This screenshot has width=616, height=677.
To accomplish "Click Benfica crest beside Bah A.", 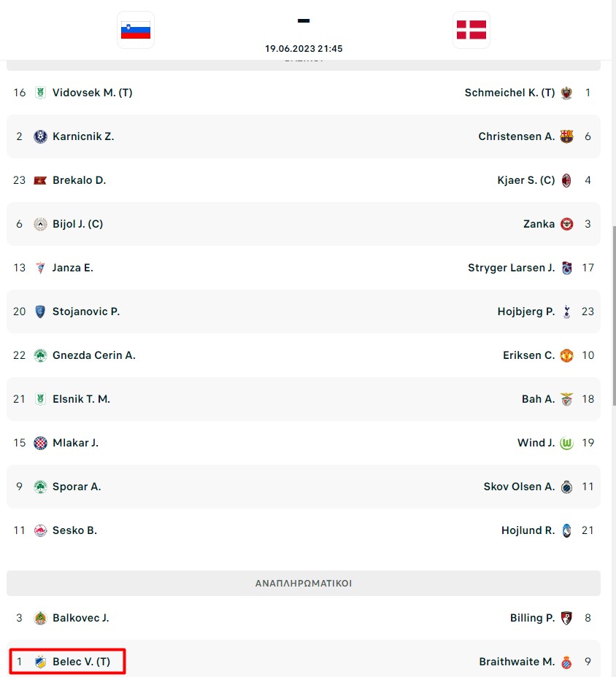I will coord(566,399).
